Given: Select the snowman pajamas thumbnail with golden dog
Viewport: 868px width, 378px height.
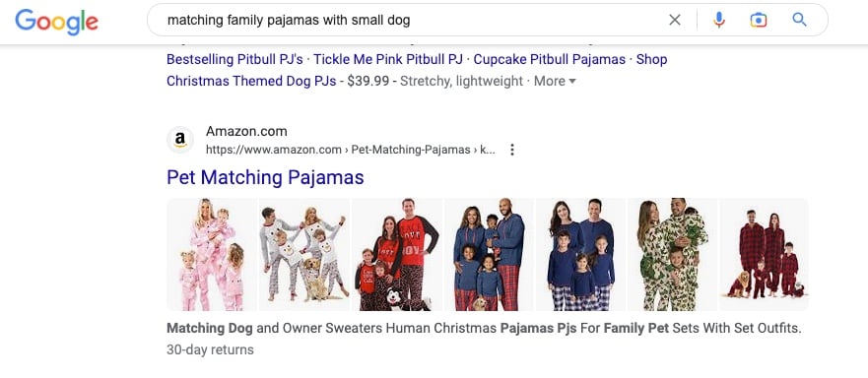Looking at the screenshot, I should (303, 254).
